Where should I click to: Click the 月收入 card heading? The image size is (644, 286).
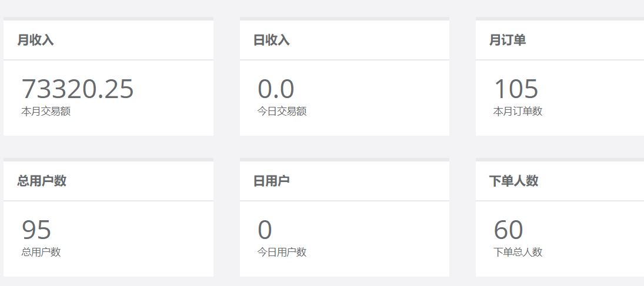[35, 40]
